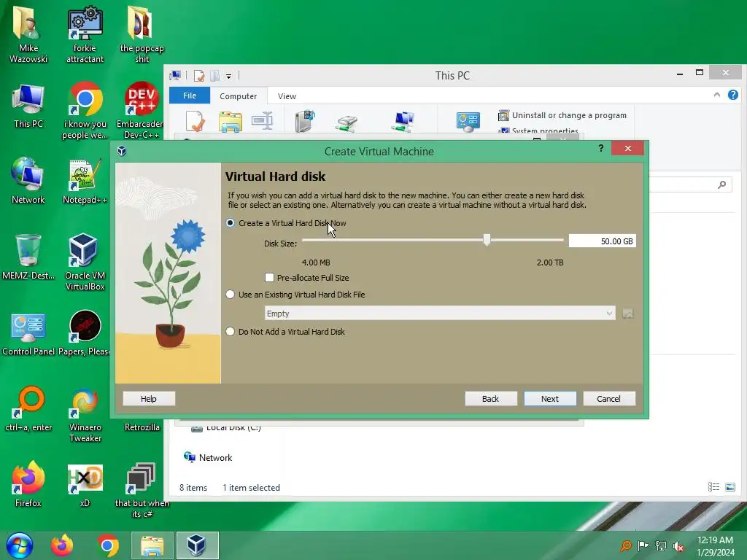Switch to VirtualBox on the taskbar
This screenshot has width=747, height=560.
point(197,545)
